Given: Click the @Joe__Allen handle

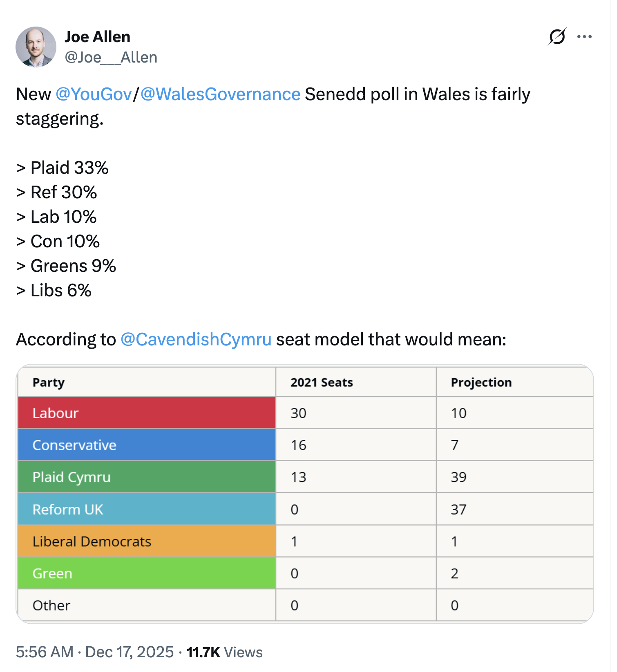Looking at the screenshot, I should click(x=111, y=58).
